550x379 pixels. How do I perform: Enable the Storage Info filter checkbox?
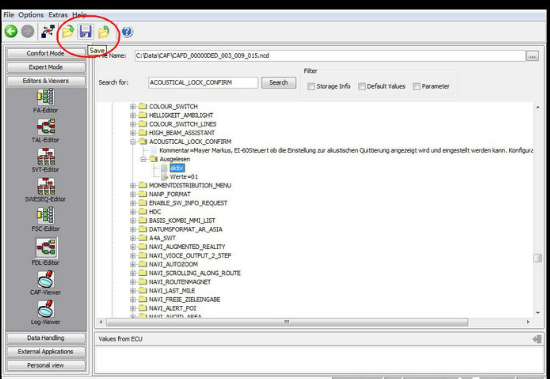click(x=311, y=86)
